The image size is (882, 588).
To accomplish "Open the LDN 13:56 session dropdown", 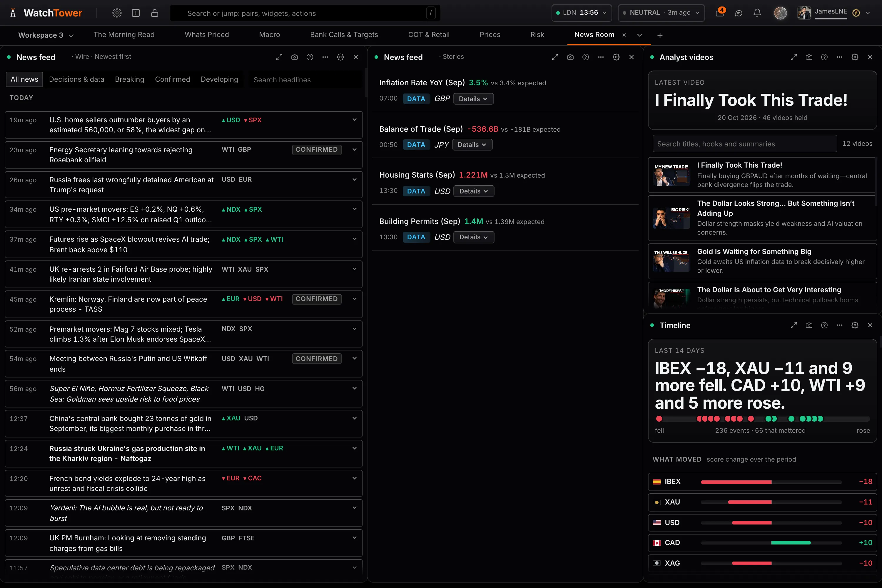I will 582,13.
